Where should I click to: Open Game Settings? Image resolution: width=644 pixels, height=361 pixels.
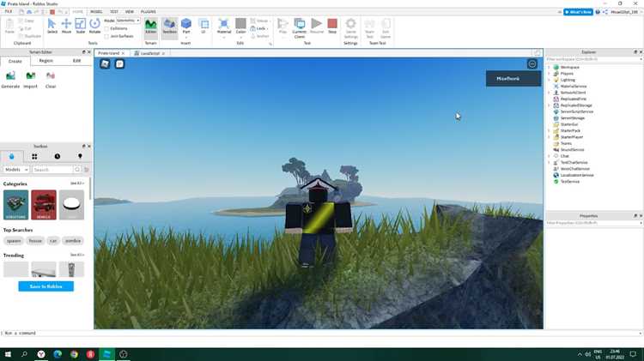350,28
